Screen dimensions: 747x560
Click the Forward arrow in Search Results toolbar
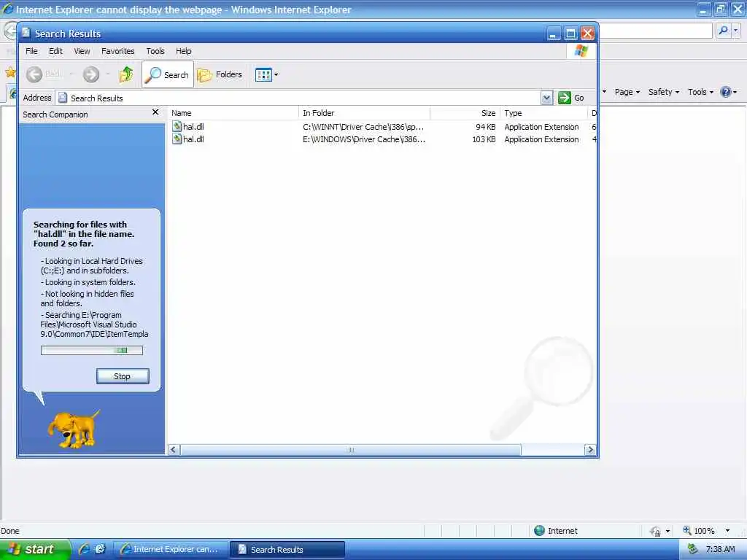91,74
